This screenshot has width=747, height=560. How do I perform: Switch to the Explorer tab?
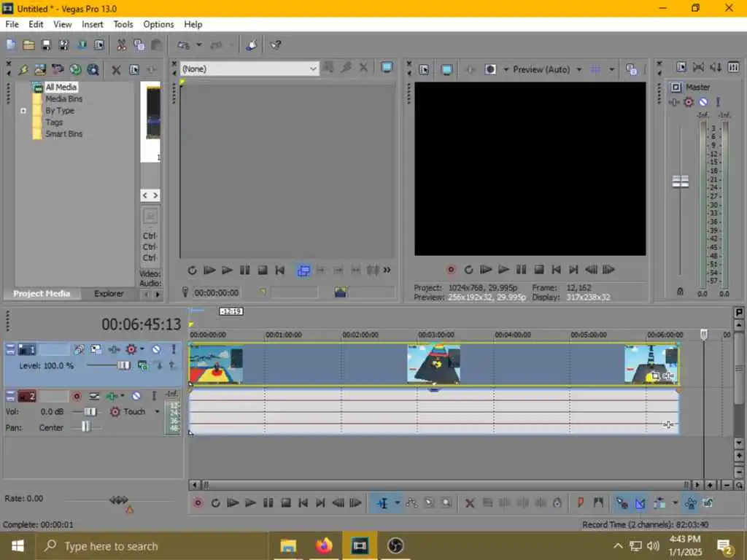109,294
